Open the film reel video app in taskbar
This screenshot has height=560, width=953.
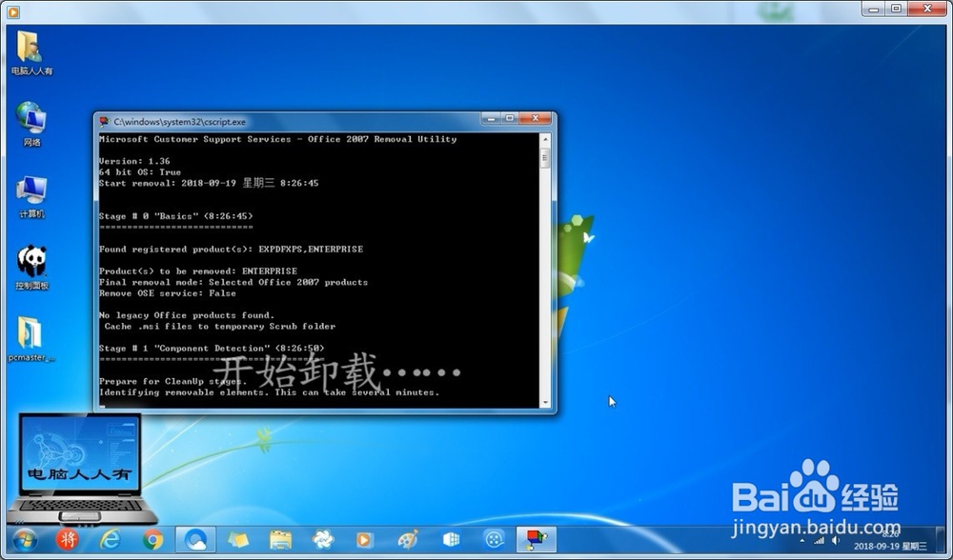tap(494, 539)
